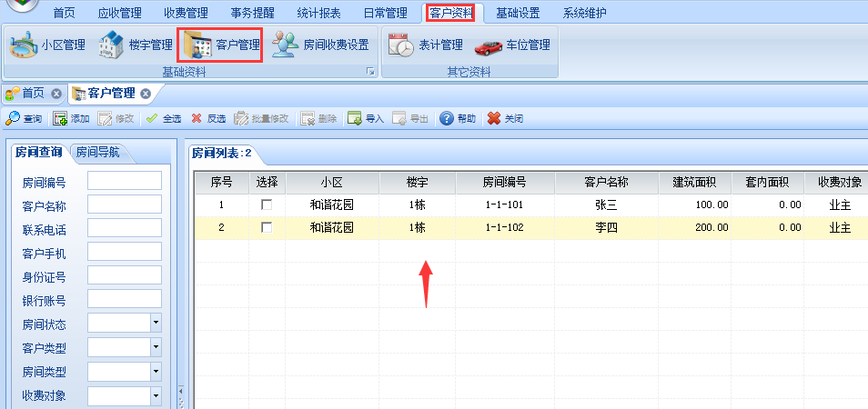This screenshot has height=409, width=868.
Task: Select customer cell 张三
Action: pos(607,205)
